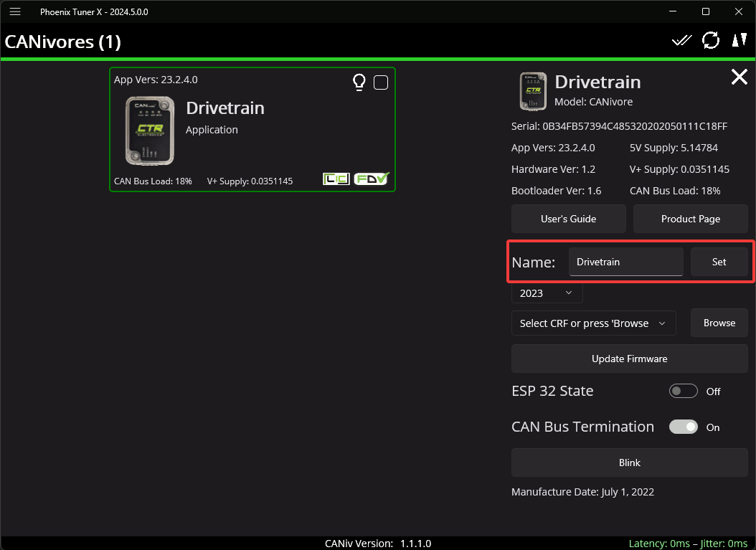Screen dimensions: 756x550
Task: Refresh the CANivore device list
Action: coord(711,40)
